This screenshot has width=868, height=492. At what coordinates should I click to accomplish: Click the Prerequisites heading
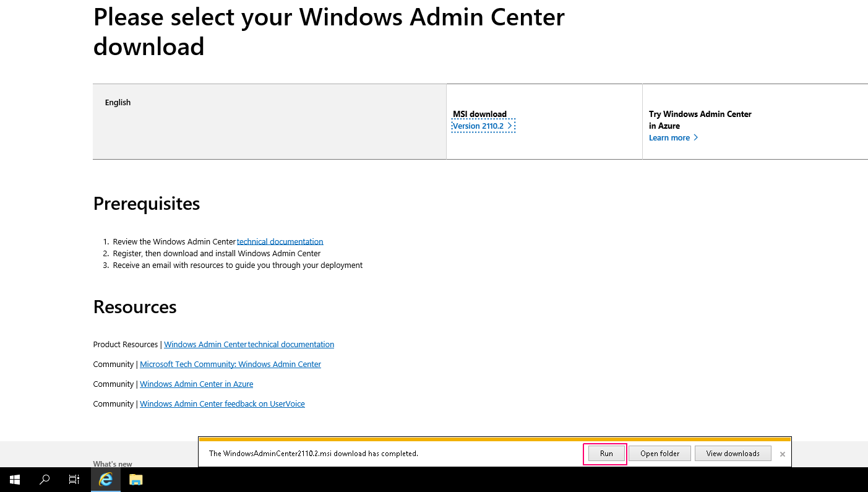coord(147,204)
